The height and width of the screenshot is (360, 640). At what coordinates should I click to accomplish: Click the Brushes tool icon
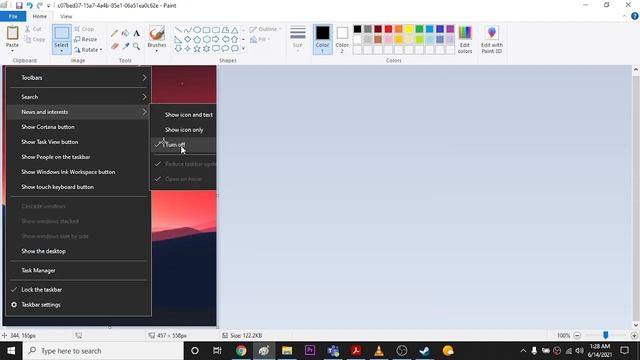point(157,33)
